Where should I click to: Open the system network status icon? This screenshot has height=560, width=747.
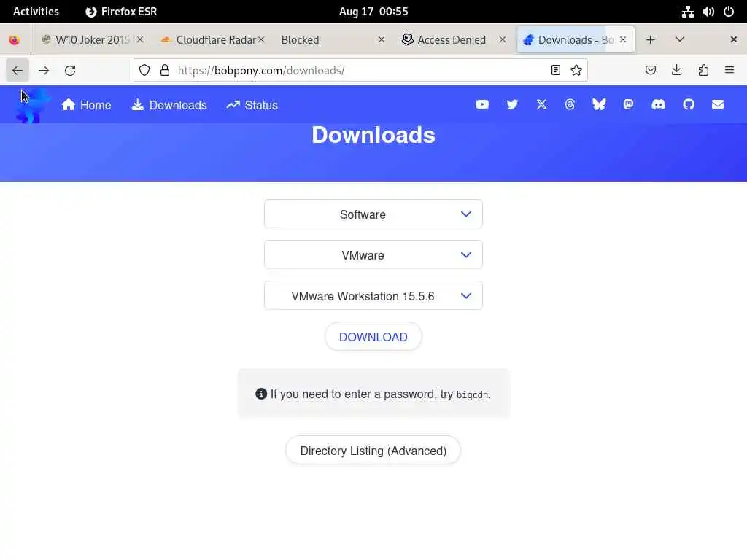687,12
